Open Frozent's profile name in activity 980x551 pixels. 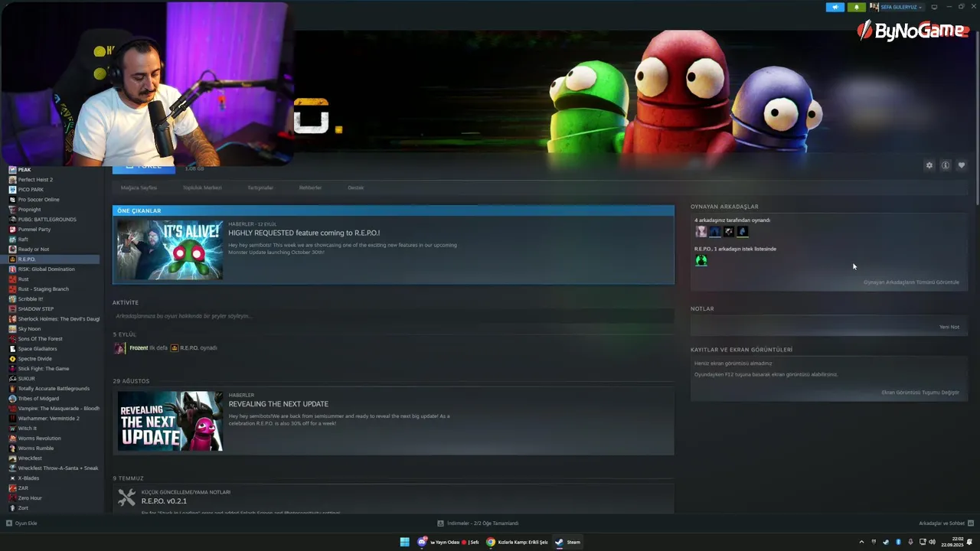[139, 348]
